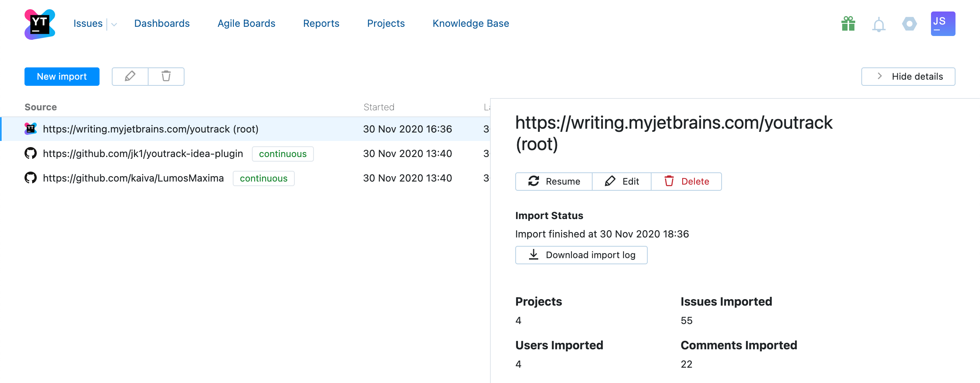The image size is (980, 383).
Task: Click Edit in the details panel
Action: pyautogui.click(x=622, y=182)
